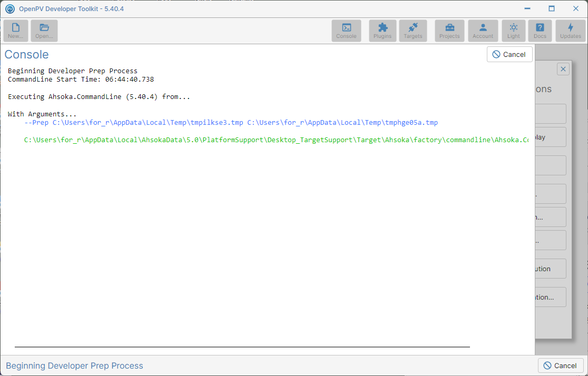The width and height of the screenshot is (588, 376).
Task: Click the 'Beginning Developer Prep Process' status bar text
Action: coord(75,365)
